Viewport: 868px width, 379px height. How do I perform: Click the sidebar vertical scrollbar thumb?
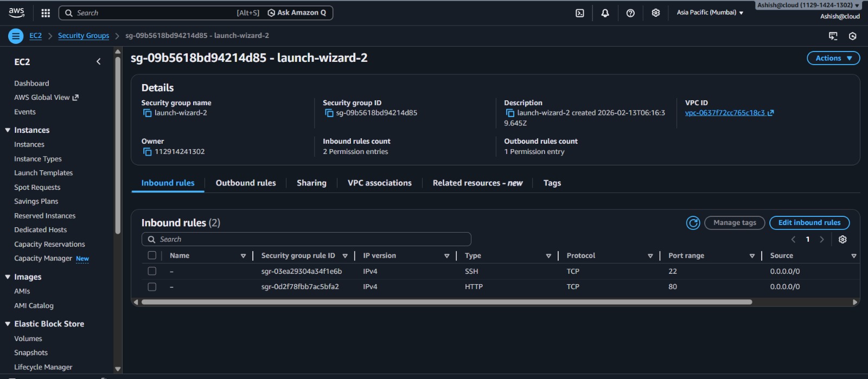coord(118,145)
